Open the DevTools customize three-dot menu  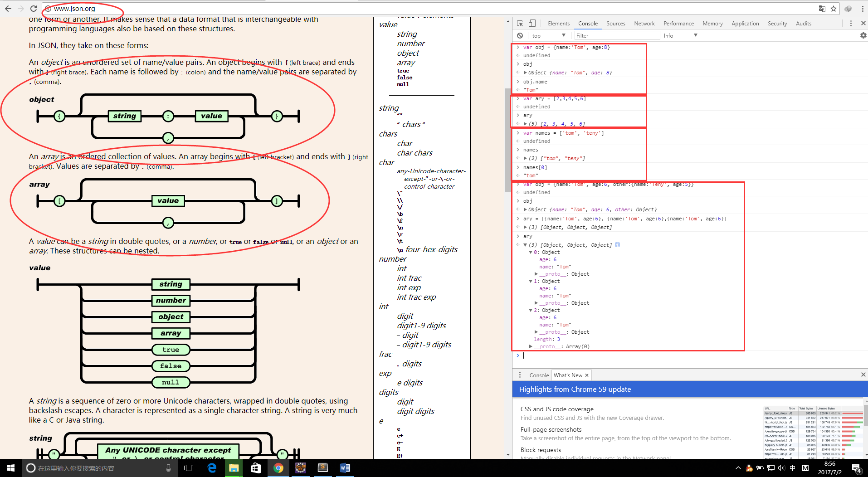tap(851, 23)
